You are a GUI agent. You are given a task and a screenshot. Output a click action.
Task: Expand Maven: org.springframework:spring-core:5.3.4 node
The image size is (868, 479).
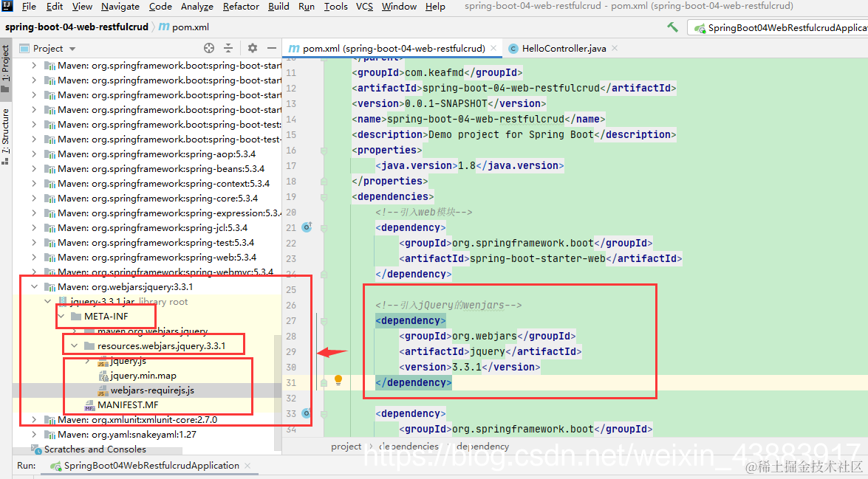34,198
